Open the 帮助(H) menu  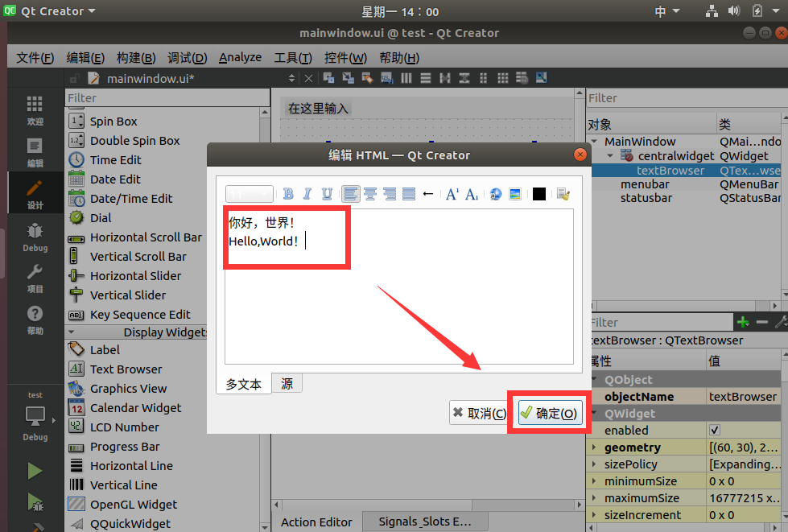pos(399,58)
